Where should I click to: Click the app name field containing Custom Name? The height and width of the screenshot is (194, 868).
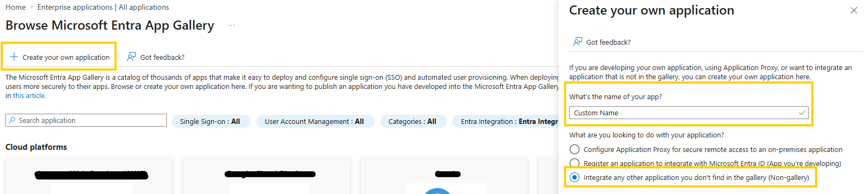click(x=689, y=113)
